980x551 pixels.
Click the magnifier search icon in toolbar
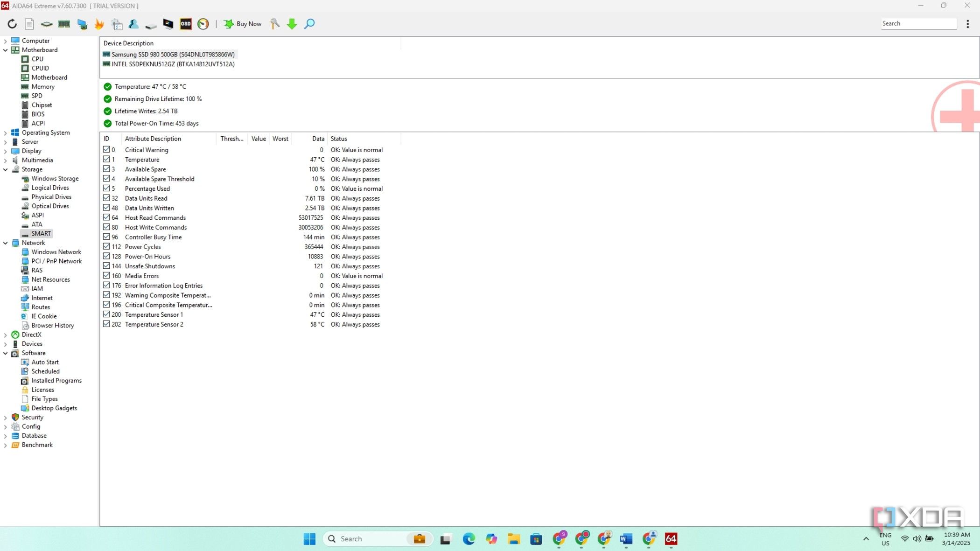coord(309,24)
